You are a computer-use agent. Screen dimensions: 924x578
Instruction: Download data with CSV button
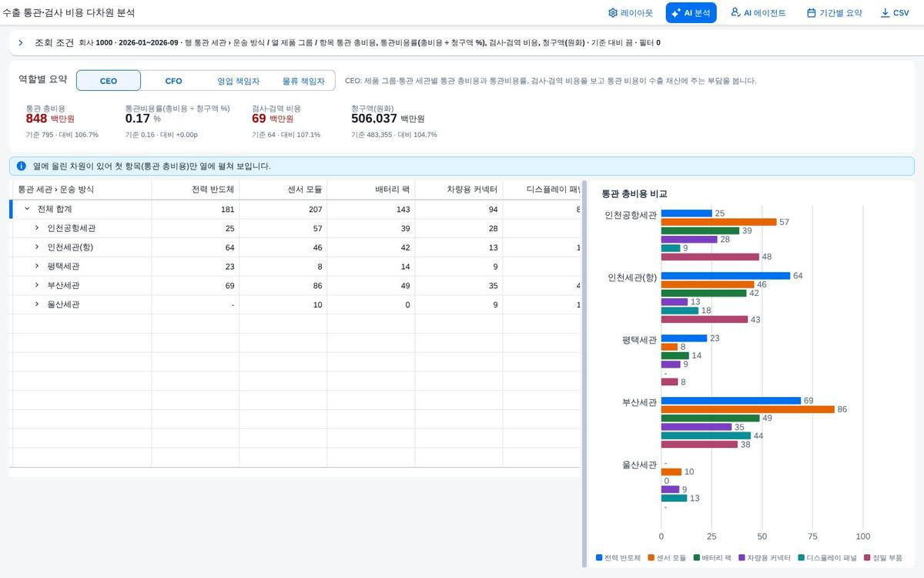[894, 13]
